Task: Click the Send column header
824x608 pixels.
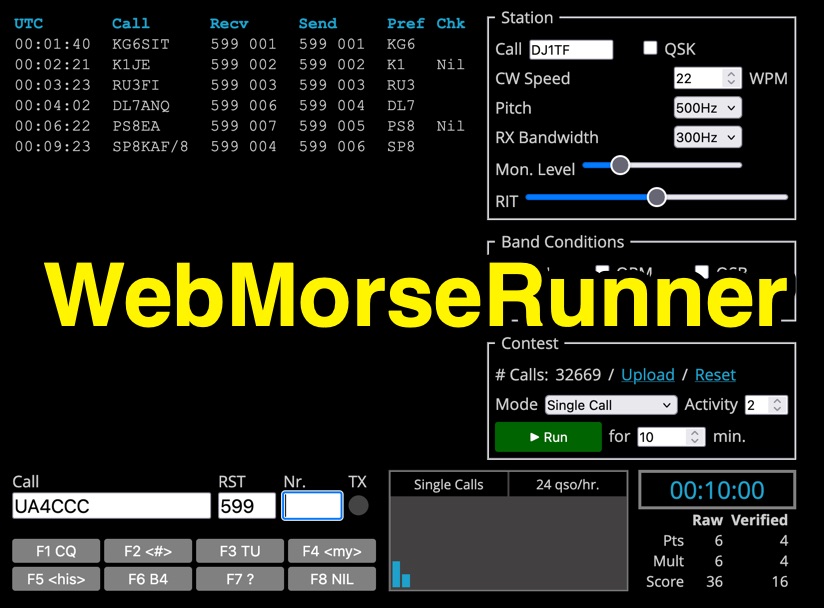Action: point(317,24)
